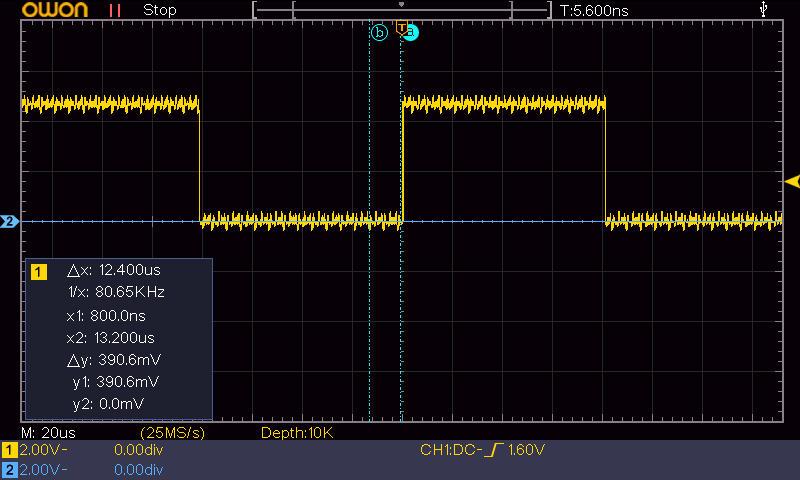The width and height of the screenshot is (800, 480).
Task: Toggle channel 2 using its blue badge
Action: [x=9, y=470]
